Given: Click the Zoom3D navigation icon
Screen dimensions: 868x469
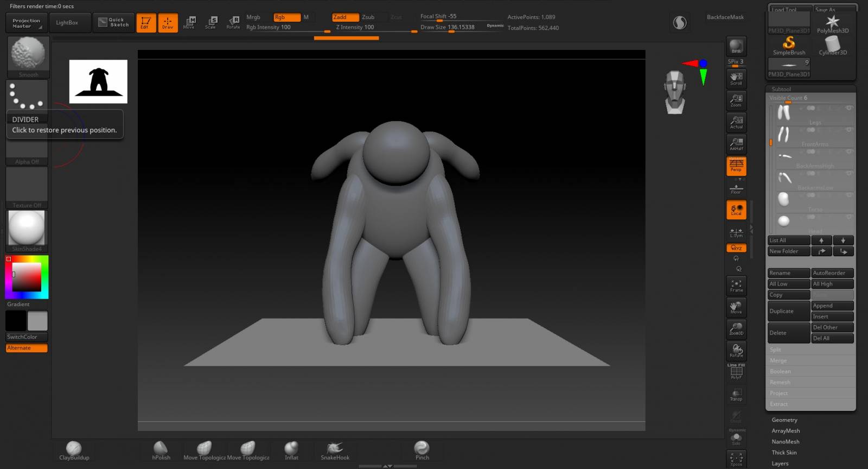Looking at the screenshot, I should (x=736, y=329).
